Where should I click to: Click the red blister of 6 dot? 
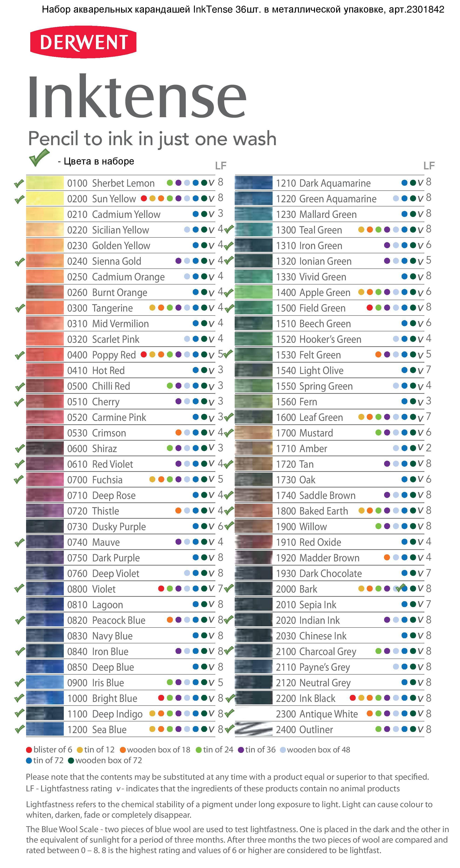point(29,750)
